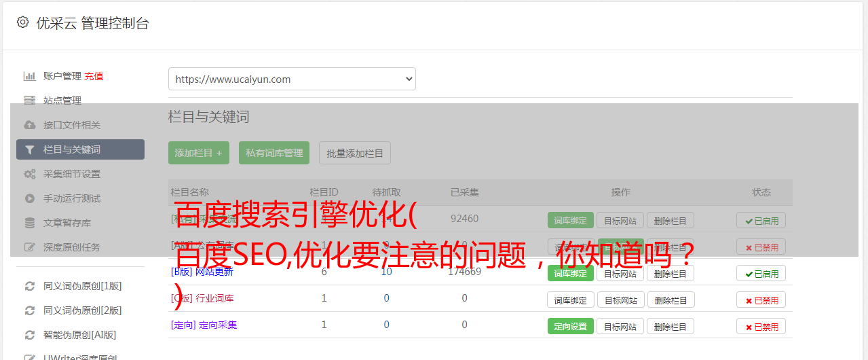Click the 已采集 column header
The height and width of the screenshot is (360, 868).
464,192
